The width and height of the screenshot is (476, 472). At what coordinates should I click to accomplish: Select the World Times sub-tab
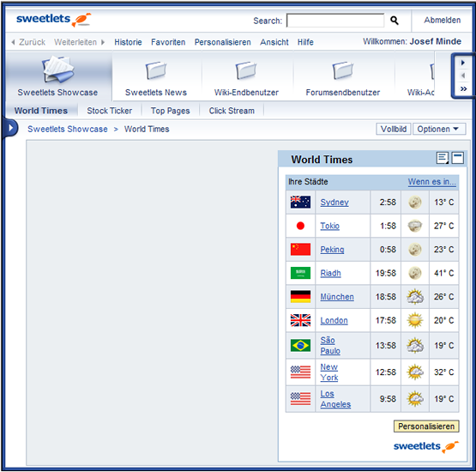coord(41,111)
